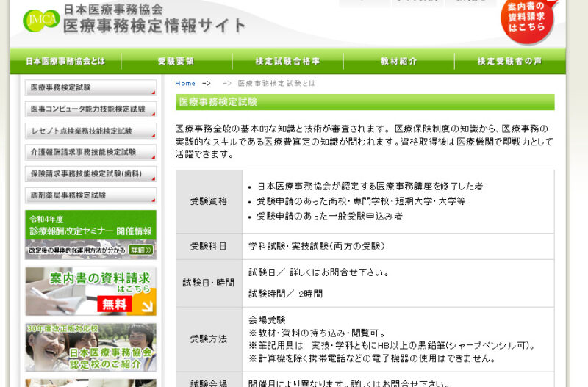Click 介護報酬請求事務技能検定試験 in sidebar

tap(90, 153)
